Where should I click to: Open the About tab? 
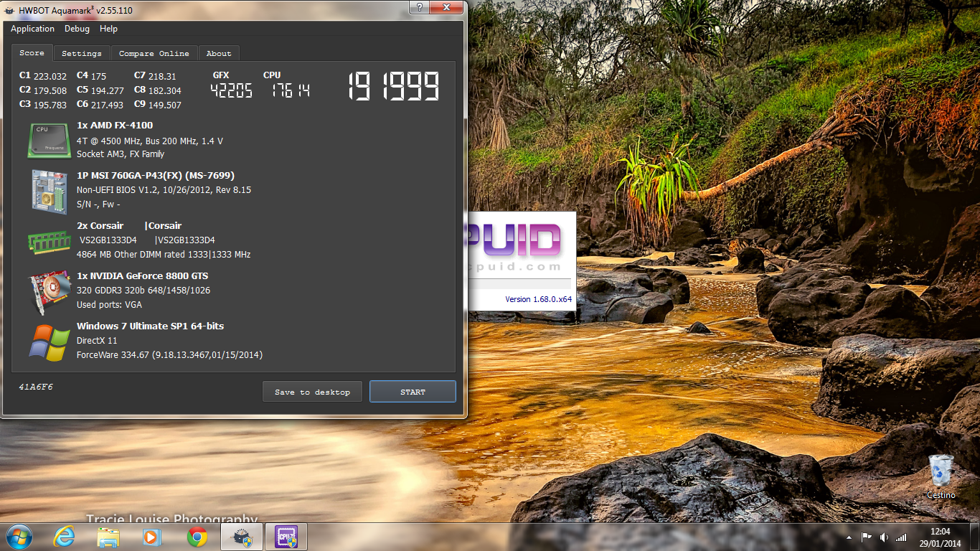pyautogui.click(x=219, y=54)
